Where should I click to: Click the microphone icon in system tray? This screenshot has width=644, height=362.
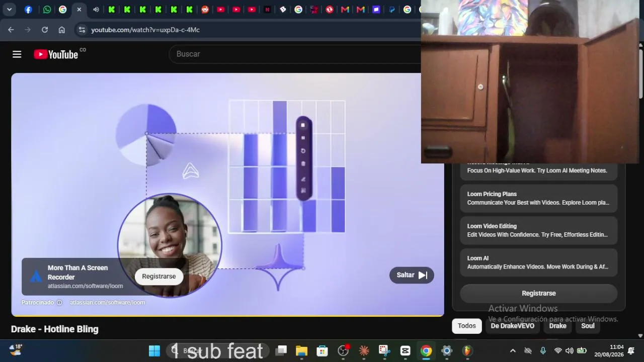[543, 351]
